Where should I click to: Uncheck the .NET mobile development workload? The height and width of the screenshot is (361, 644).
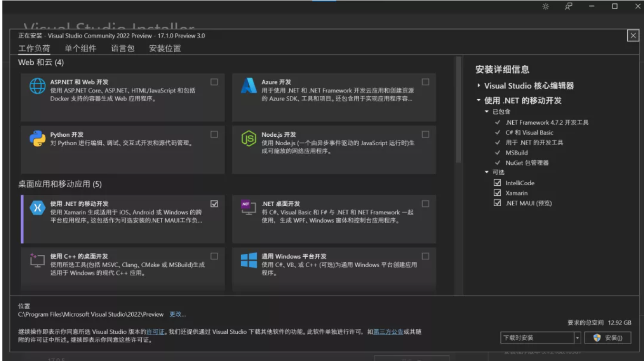point(214,204)
